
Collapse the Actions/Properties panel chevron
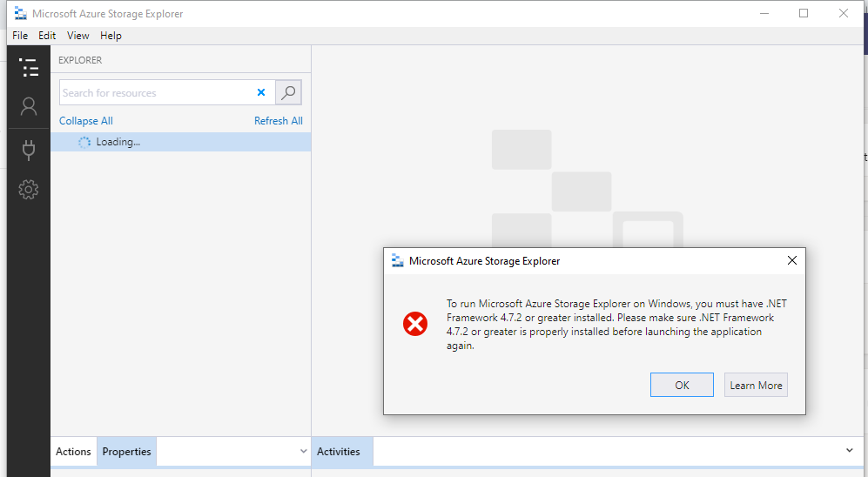(x=303, y=451)
